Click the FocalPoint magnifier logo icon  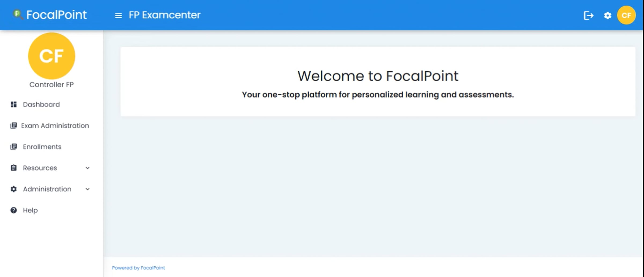(x=18, y=14)
